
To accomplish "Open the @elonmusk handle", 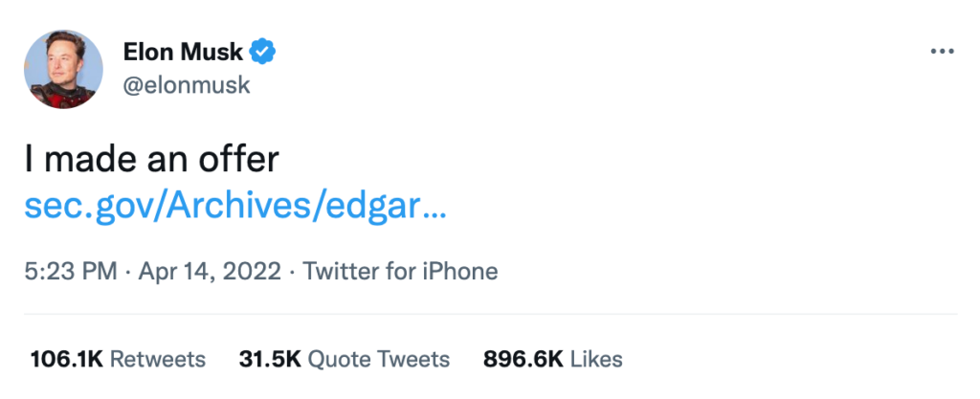I will (x=187, y=85).
